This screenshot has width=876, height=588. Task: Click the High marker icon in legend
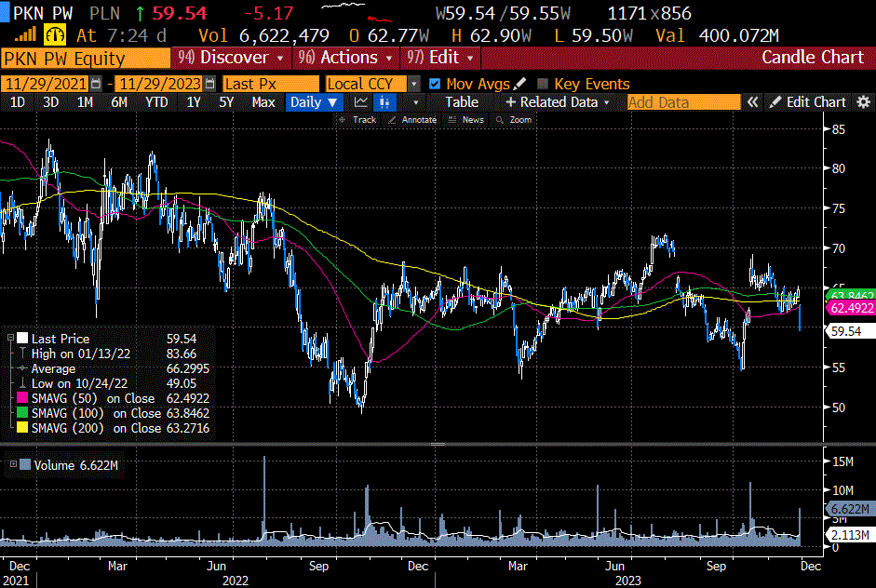22,354
